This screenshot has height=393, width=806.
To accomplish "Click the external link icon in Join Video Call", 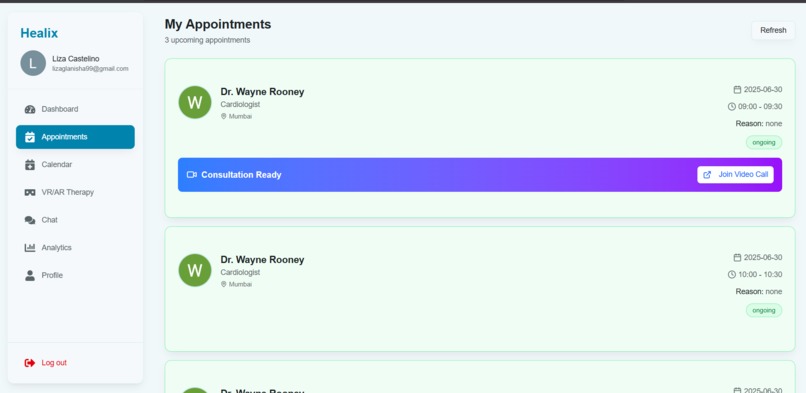I will pos(707,175).
